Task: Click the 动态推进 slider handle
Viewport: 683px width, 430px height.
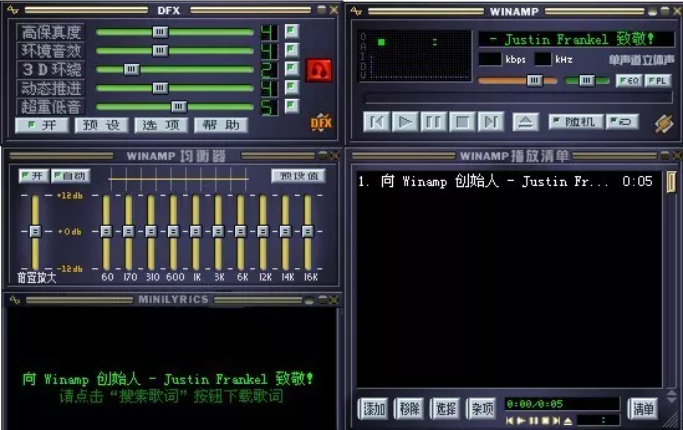Action: coord(160,88)
